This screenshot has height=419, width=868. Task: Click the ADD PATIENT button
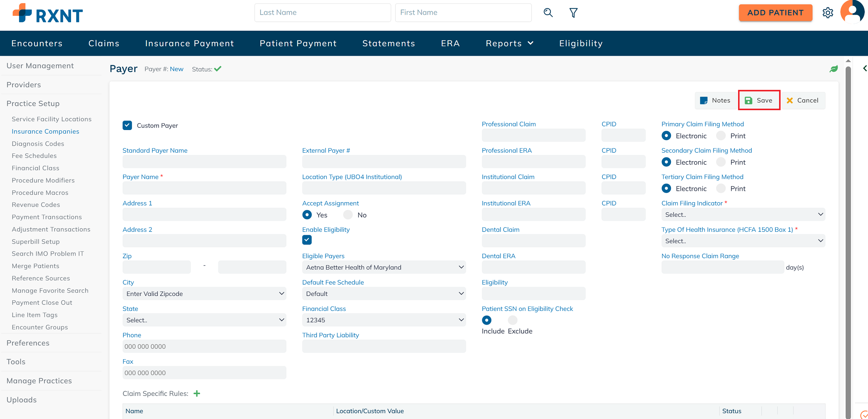coord(775,13)
